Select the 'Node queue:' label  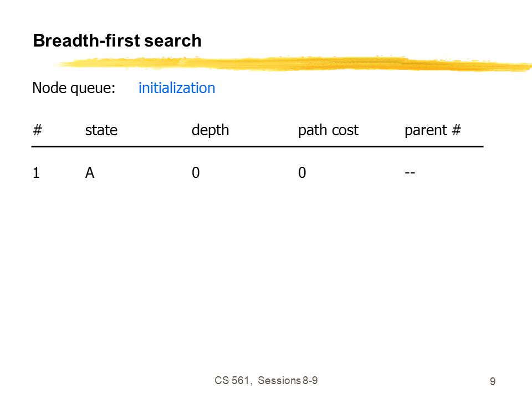point(74,88)
